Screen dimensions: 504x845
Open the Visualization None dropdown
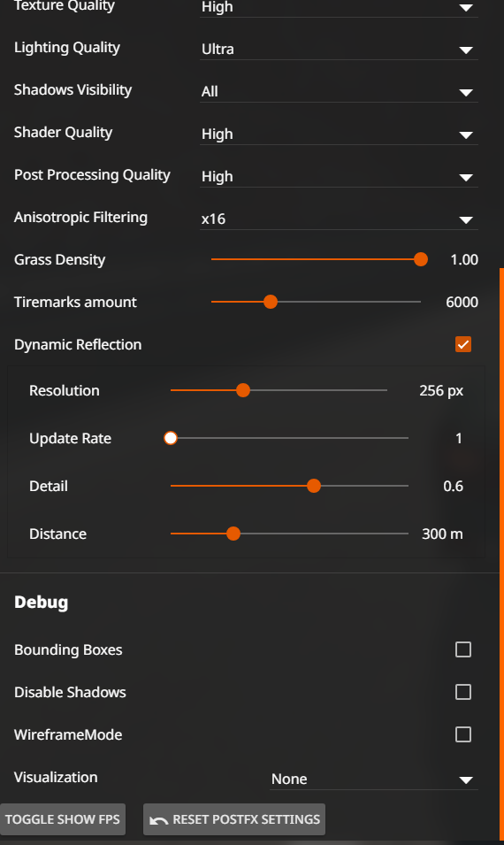374,780
